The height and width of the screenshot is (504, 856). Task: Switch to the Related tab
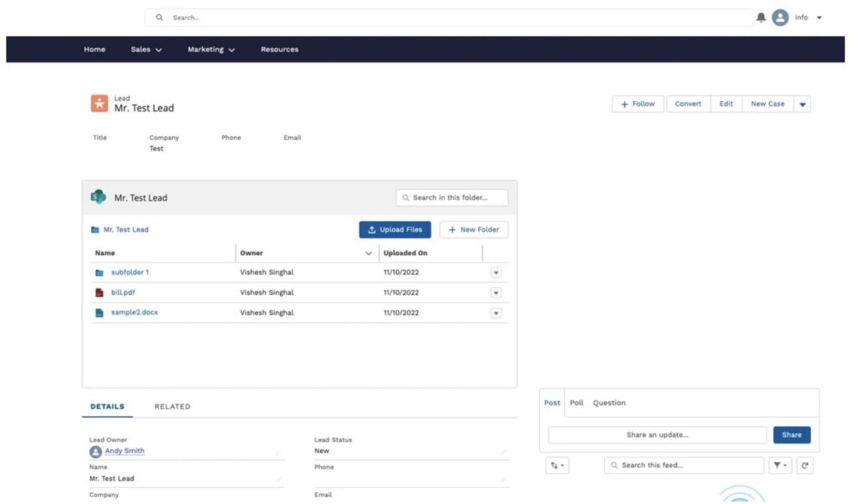(x=172, y=407)
